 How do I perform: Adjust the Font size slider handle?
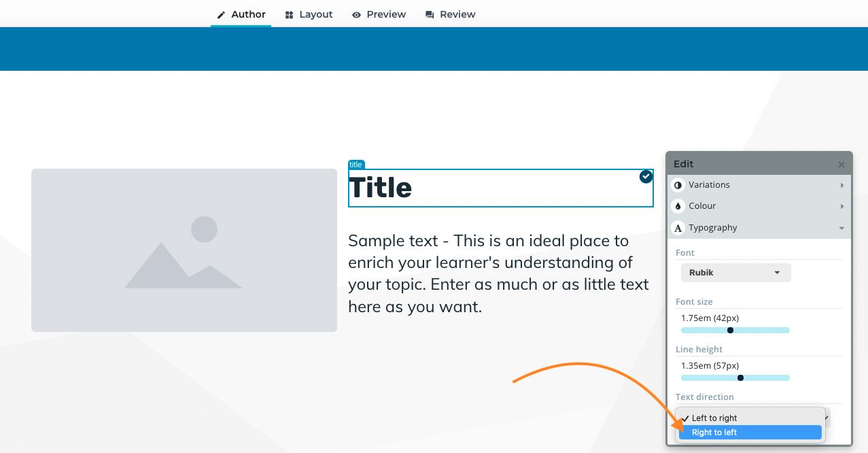pyautogui.click(x=730, y=331)
